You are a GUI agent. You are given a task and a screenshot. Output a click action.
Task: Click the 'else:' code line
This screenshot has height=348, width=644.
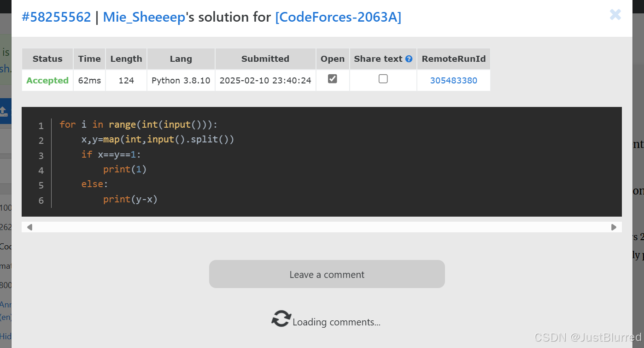(x=94, y=184)
